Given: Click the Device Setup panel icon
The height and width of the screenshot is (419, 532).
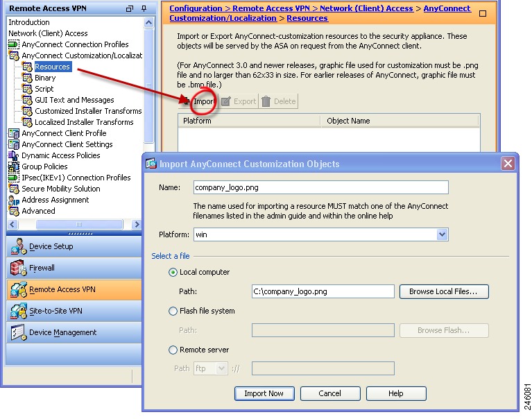Looking at the screenshot, I should (x=18, y=247).
